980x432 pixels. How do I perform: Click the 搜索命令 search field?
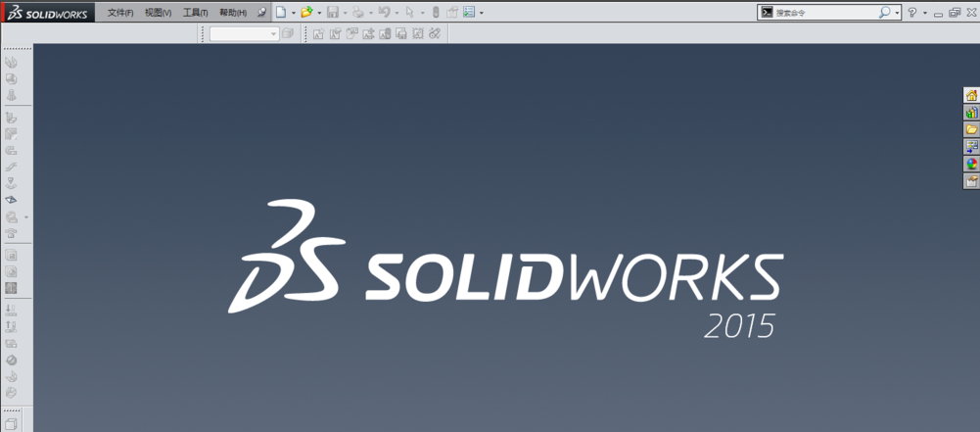[824, 13]
